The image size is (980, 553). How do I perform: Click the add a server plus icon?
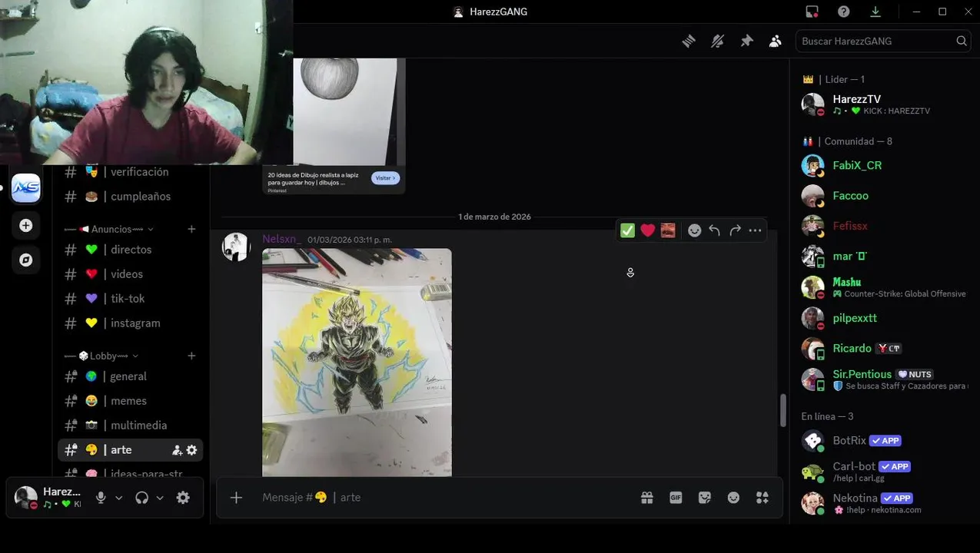25,225
